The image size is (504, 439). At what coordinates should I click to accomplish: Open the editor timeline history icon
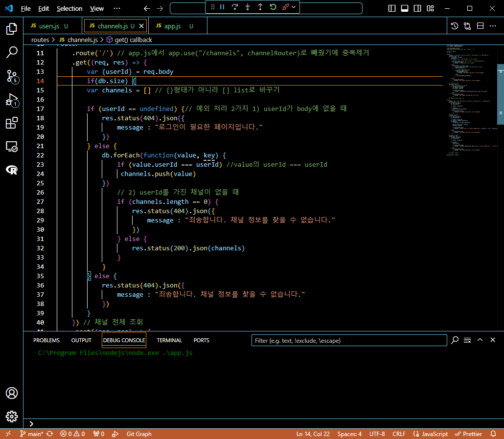click(455, 26)
